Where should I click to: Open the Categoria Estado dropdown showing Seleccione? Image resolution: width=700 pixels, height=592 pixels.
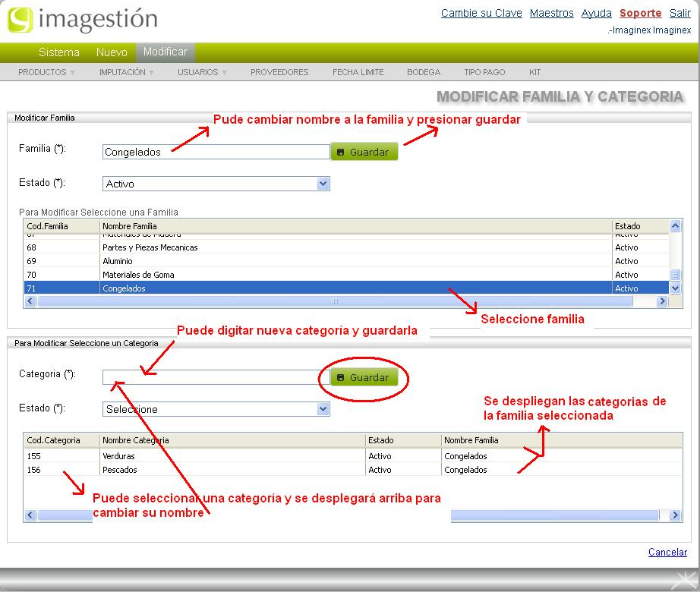(x=216, y=409)
